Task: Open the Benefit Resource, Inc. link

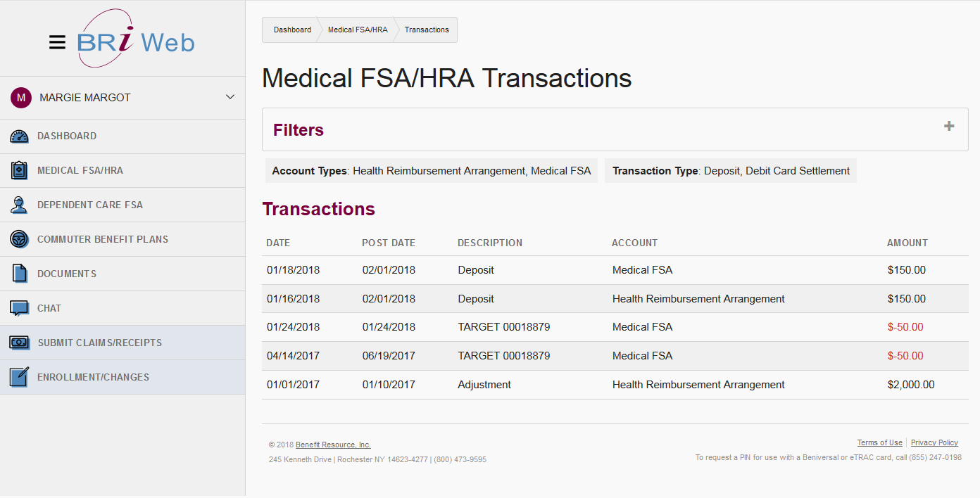Action: (x=333, y=445)
